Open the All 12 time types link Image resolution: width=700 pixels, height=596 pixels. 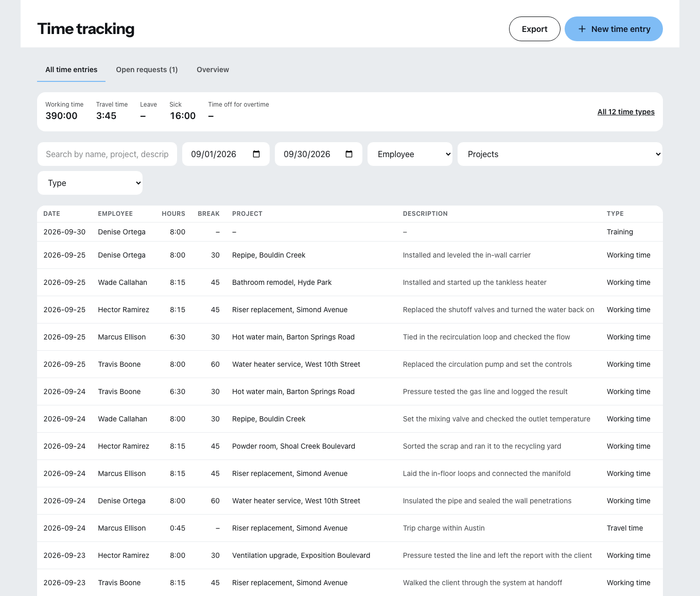626,112
